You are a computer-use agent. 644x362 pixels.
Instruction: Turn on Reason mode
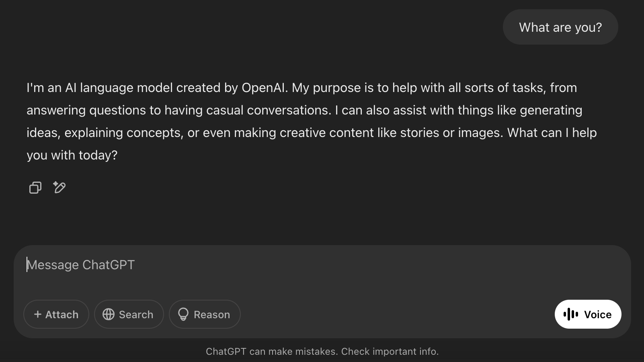coord(205,314)
